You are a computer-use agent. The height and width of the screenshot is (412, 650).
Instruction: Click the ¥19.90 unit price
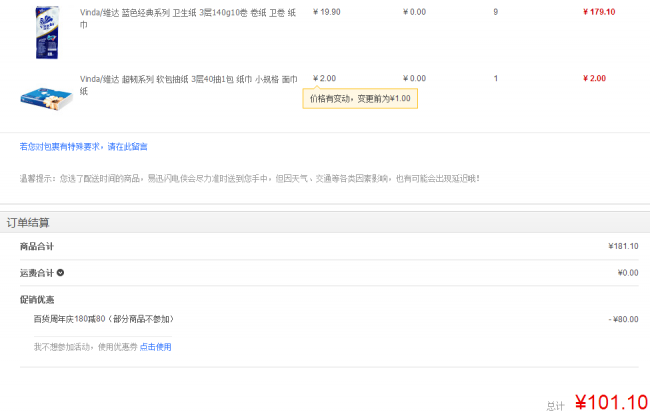tap(326, 12)
